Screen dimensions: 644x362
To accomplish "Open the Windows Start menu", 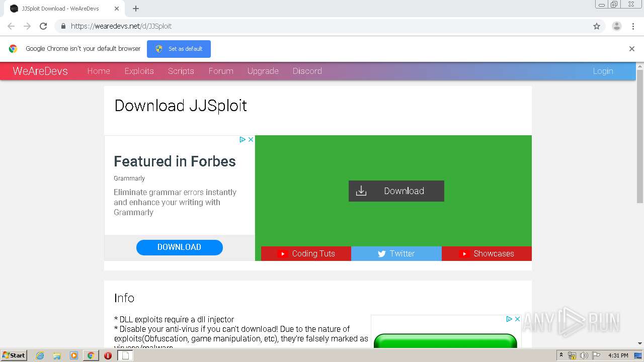I will tap(14, 355).
